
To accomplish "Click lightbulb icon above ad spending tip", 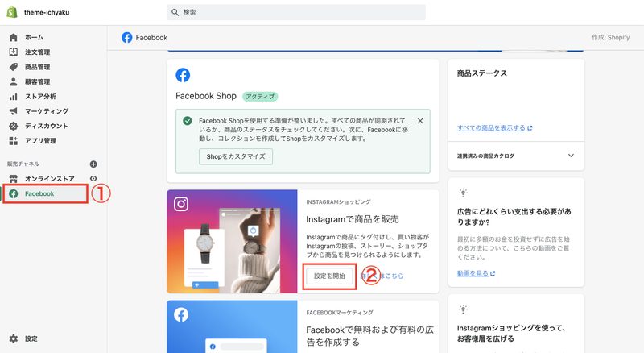I will coord(464,192).
